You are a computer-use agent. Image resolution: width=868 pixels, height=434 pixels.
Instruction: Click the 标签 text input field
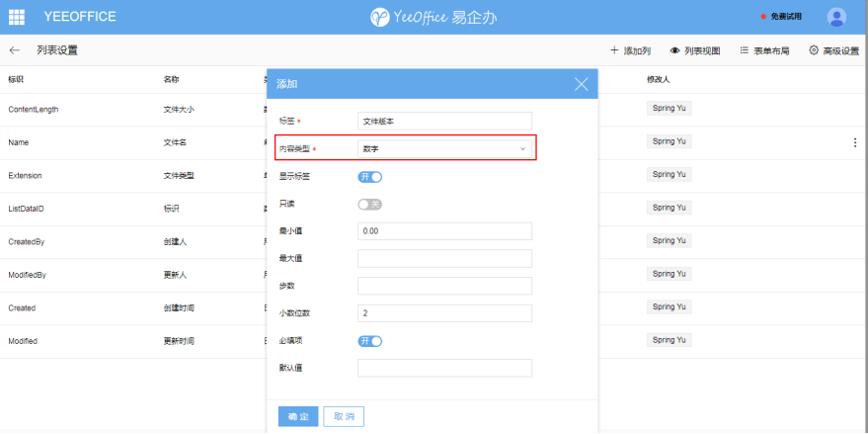coord(444,122)
